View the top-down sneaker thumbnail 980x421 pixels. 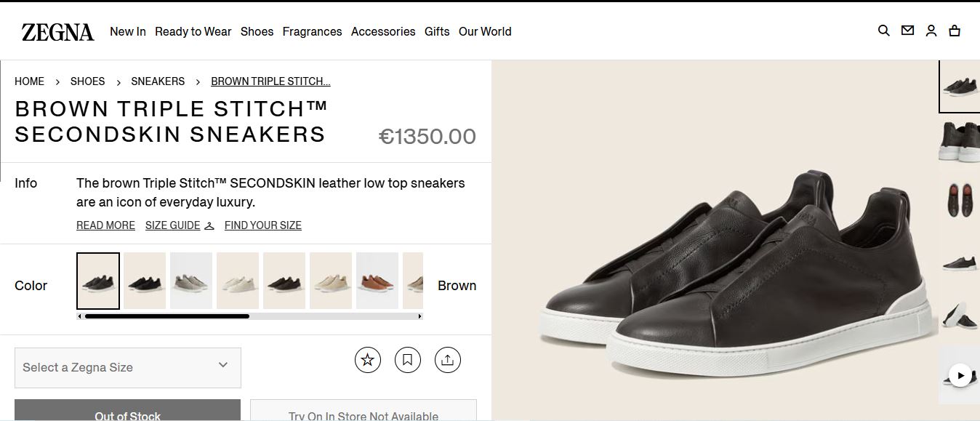coord(959,199)
